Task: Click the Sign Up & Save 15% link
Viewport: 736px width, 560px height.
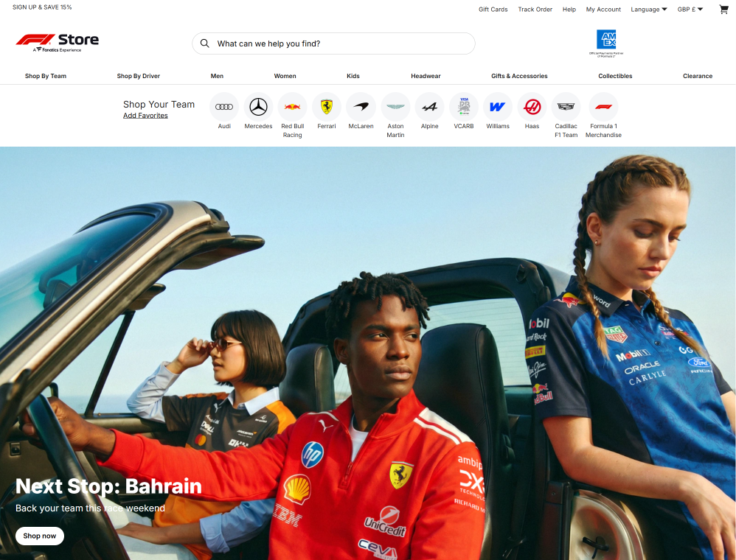Action: 42,7
